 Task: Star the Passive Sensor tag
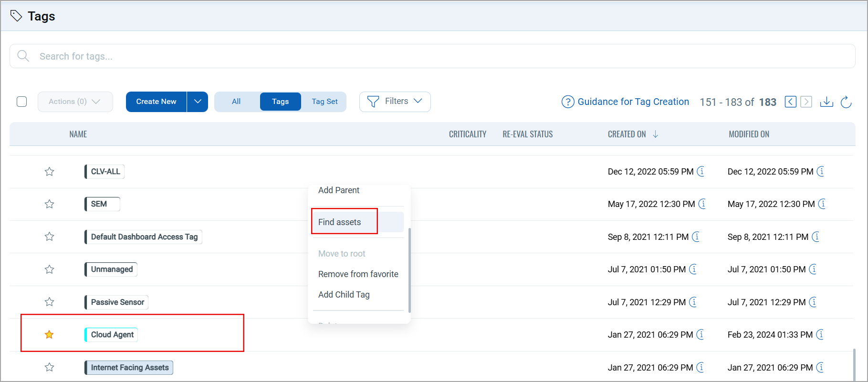coord(49,302)
